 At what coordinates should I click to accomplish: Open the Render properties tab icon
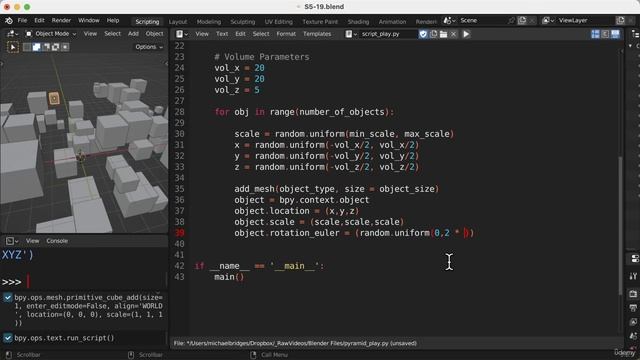click(x=633, y=294)
